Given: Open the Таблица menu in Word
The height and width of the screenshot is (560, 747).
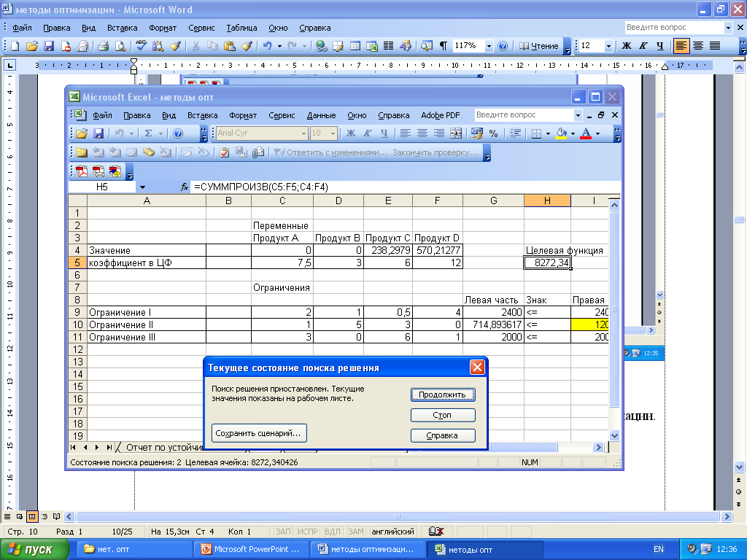Looking at the screenshot, I should tap(241, 28).
